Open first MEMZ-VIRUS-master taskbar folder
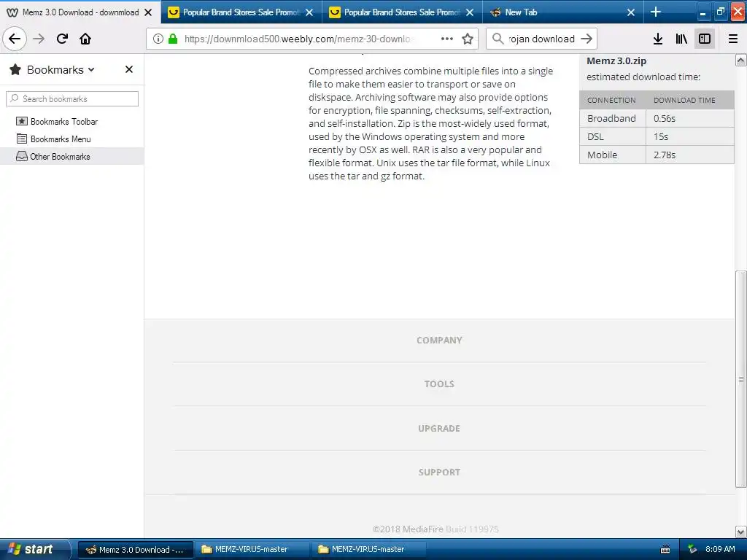Screen dimensions: 747x560 point(252,550)
